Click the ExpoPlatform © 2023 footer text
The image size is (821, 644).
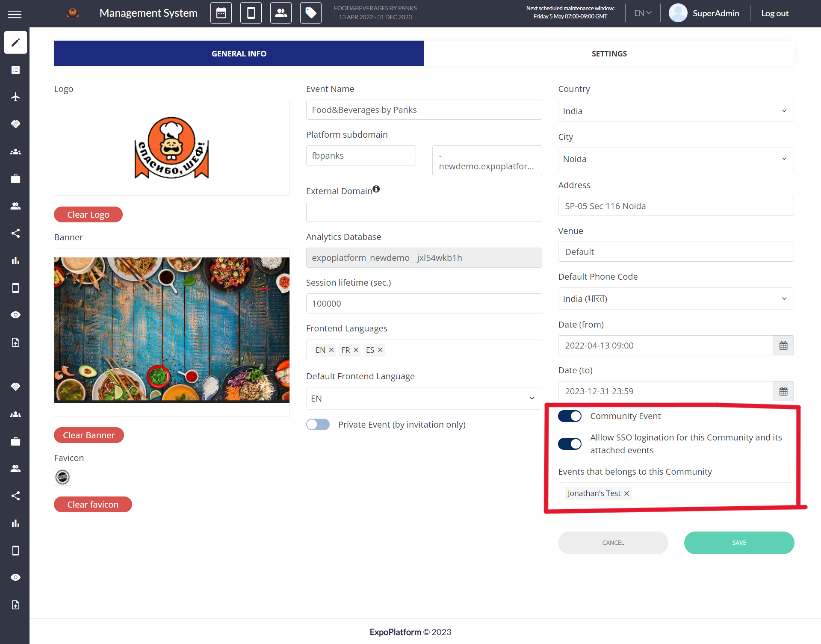pyautogui.click(x=410, y=632)
